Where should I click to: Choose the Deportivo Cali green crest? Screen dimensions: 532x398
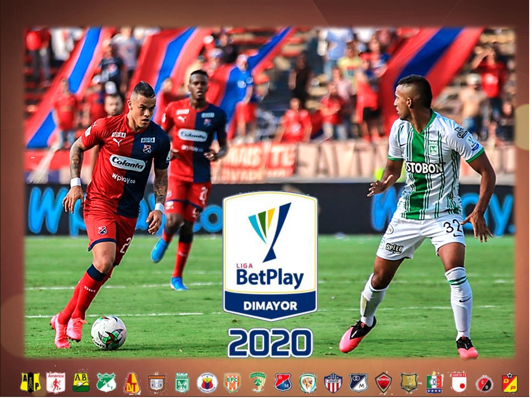(106, 382)
